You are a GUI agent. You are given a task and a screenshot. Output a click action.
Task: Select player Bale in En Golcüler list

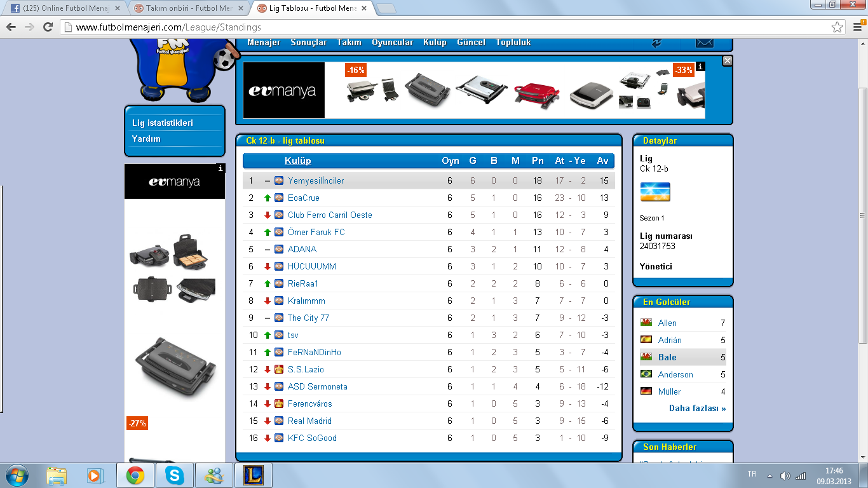coord(667,357)
